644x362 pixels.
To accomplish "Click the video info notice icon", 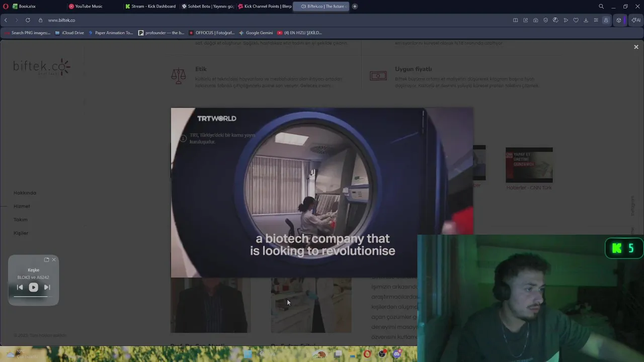I will (x=183, y=138).
